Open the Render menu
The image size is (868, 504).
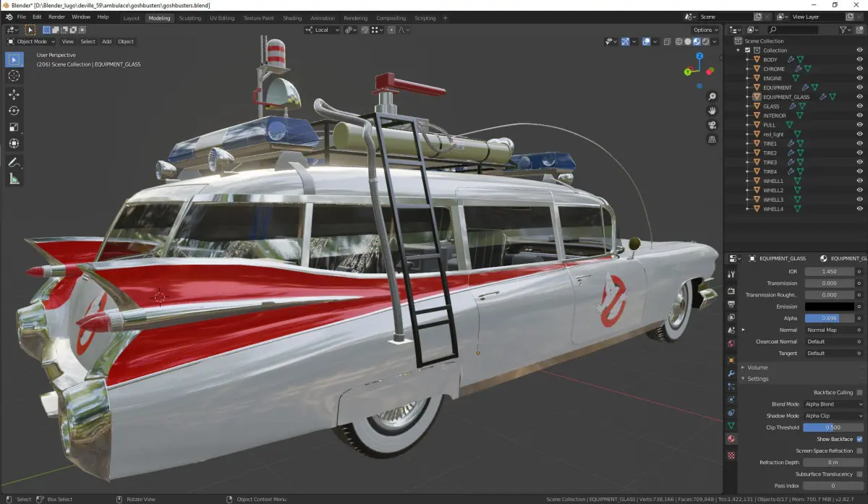click(x=56, y=17)
